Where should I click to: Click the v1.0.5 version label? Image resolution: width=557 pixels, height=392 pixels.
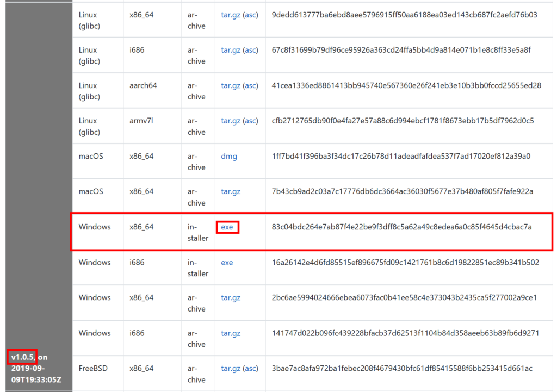coord(23,357)
